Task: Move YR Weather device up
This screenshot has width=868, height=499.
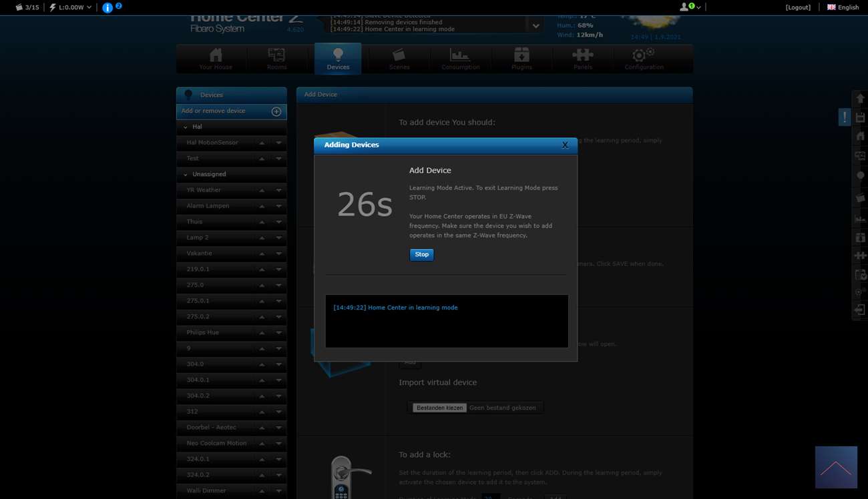Action: coord(262,190)
